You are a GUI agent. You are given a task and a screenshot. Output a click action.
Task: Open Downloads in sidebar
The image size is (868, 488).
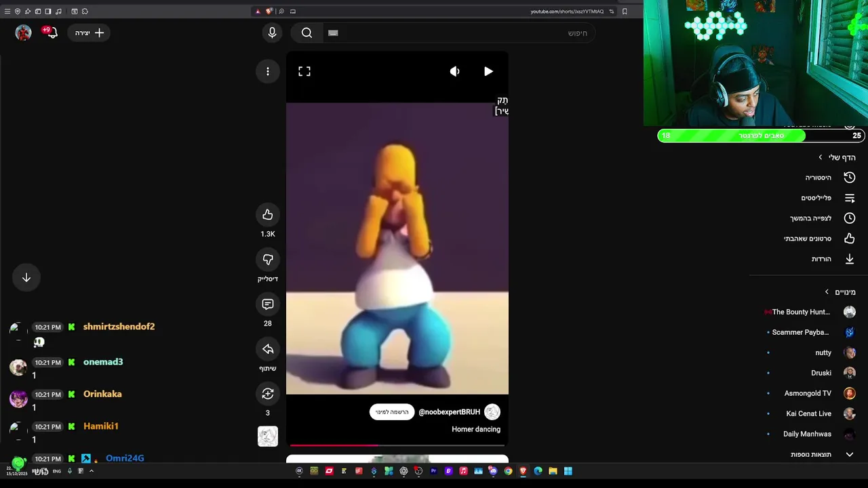(x=833, y=259)
